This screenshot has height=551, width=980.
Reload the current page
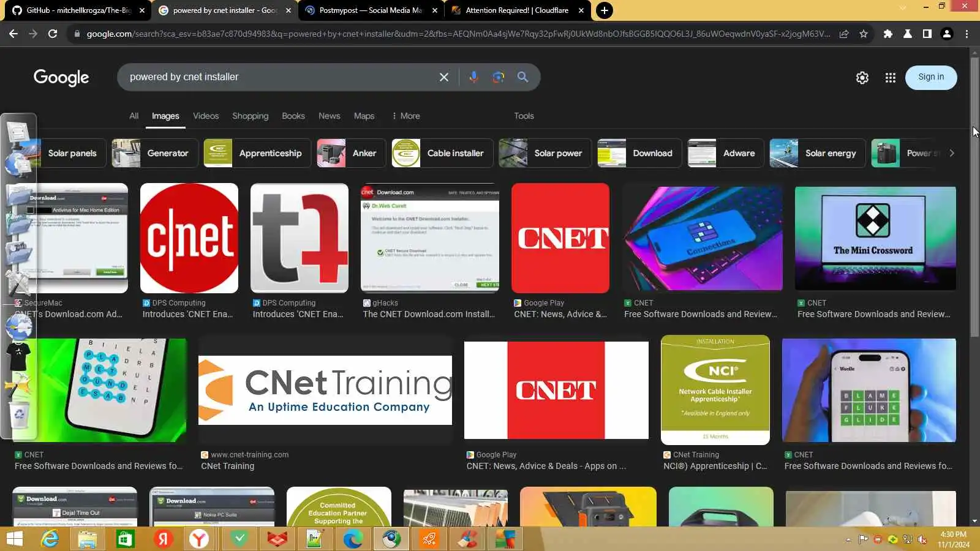[53, 34]
